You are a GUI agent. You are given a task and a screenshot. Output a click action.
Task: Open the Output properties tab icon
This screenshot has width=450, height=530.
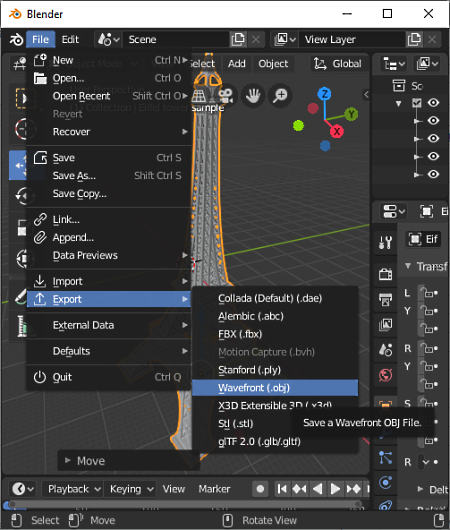(385, 299)
